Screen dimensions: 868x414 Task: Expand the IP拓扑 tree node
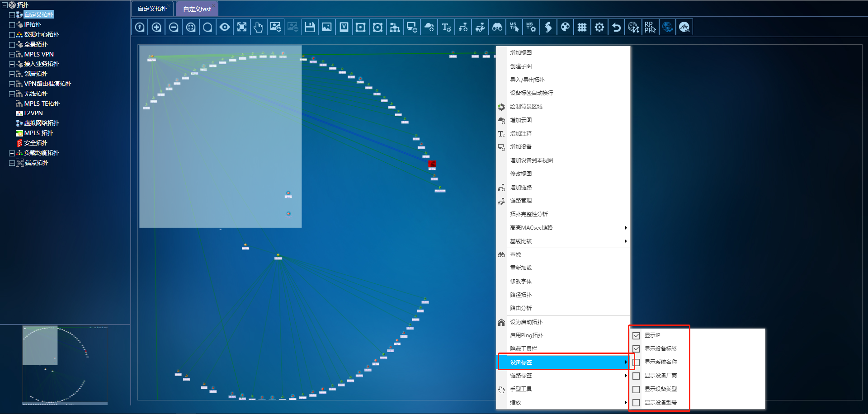[12, 25]
